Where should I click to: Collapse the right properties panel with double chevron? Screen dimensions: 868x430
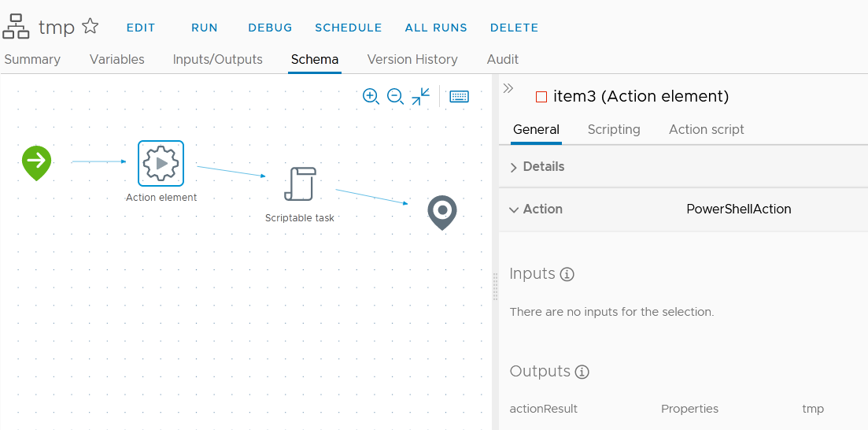(508, 88)
